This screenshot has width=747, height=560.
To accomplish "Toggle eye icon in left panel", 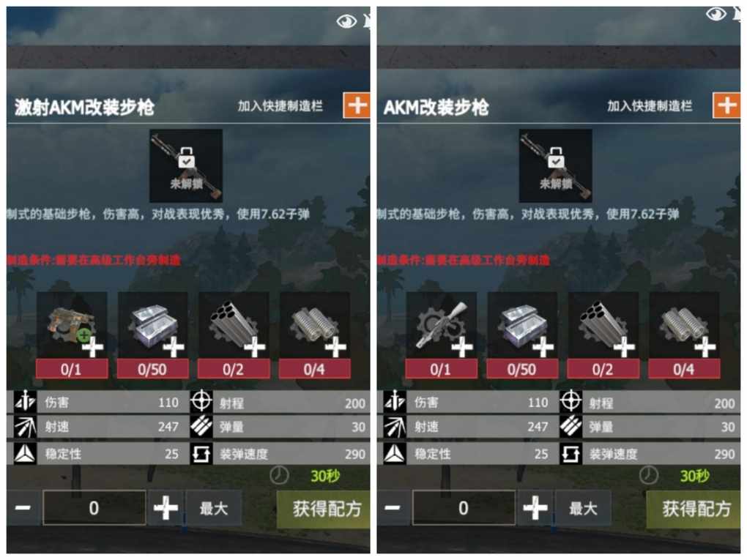I will coord(346,21).
